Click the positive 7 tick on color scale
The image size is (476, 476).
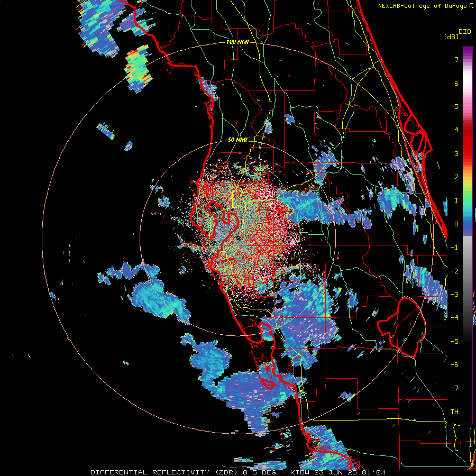click(x=456, y=59)
